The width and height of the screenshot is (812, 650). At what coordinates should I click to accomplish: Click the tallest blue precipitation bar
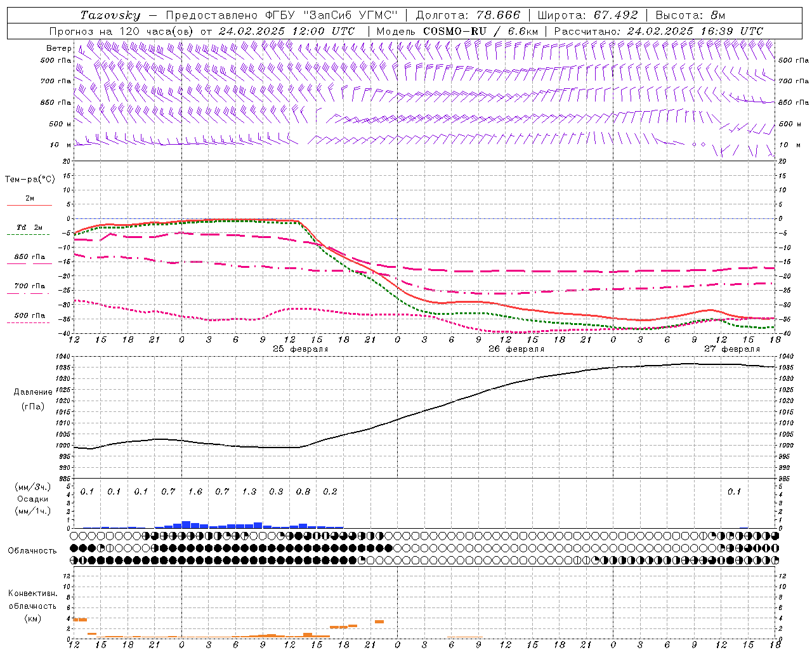tap(186, 524)
